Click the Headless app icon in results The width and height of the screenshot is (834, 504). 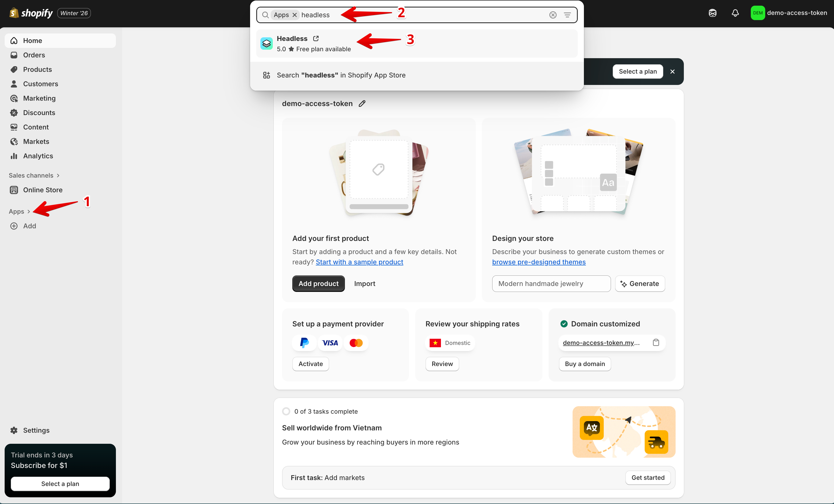tap(266, 44)
